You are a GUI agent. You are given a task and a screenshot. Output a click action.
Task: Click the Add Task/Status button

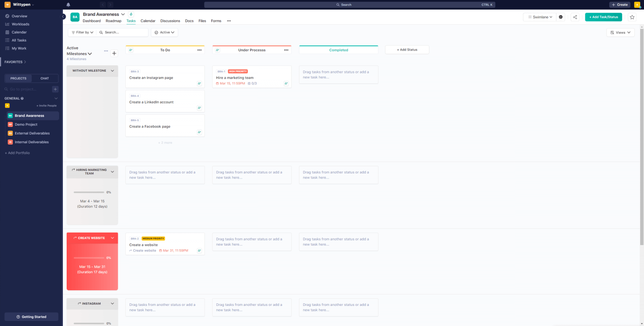(x=603, y=17)
